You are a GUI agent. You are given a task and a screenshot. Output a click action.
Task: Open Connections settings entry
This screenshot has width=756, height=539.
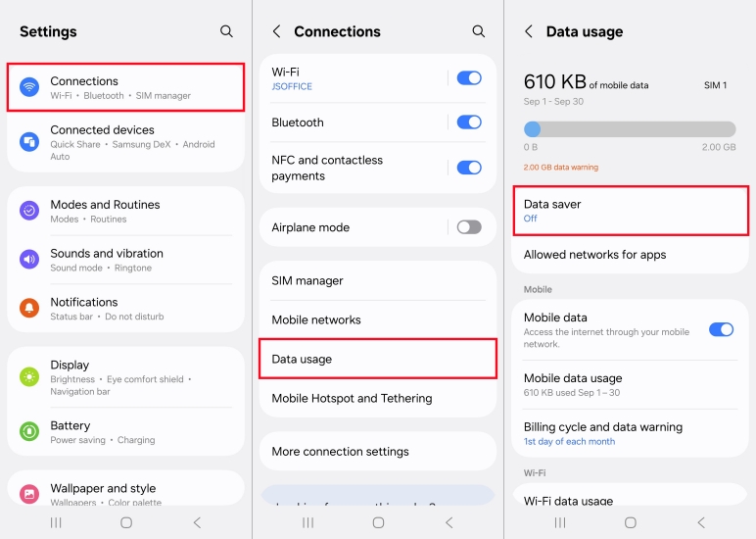click(x=126, y=87)
